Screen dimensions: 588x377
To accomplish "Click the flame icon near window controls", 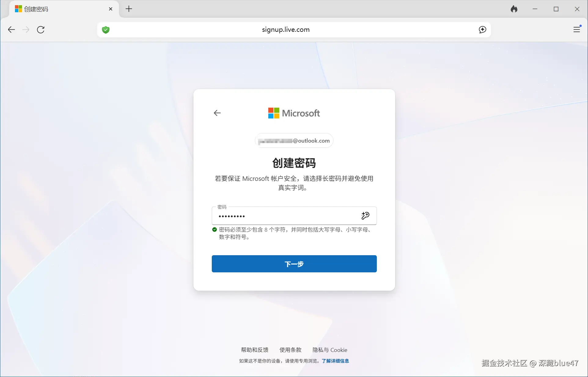I will click(514, 9).
